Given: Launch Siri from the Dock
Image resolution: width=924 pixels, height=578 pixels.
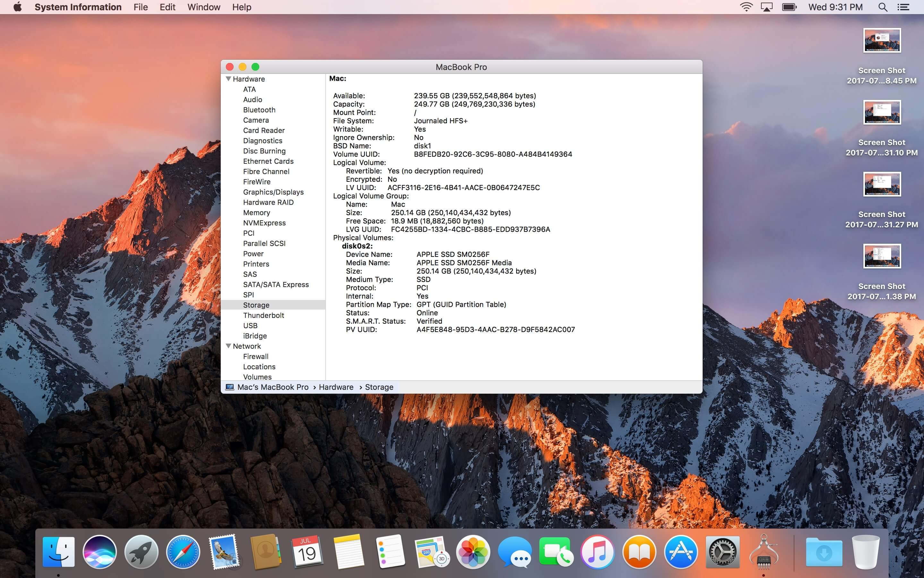Looking at the screenshot, I should [100, 552].
